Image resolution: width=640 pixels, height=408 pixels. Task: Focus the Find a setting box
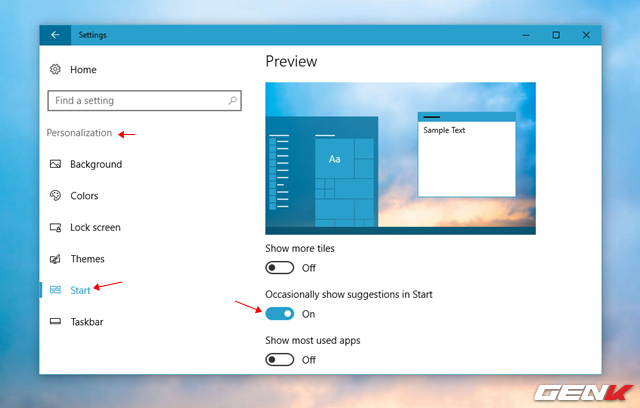tap(144, 100)
